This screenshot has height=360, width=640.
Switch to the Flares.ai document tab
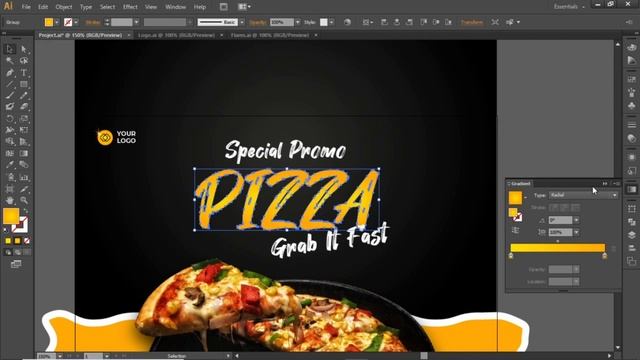point(270,35)
